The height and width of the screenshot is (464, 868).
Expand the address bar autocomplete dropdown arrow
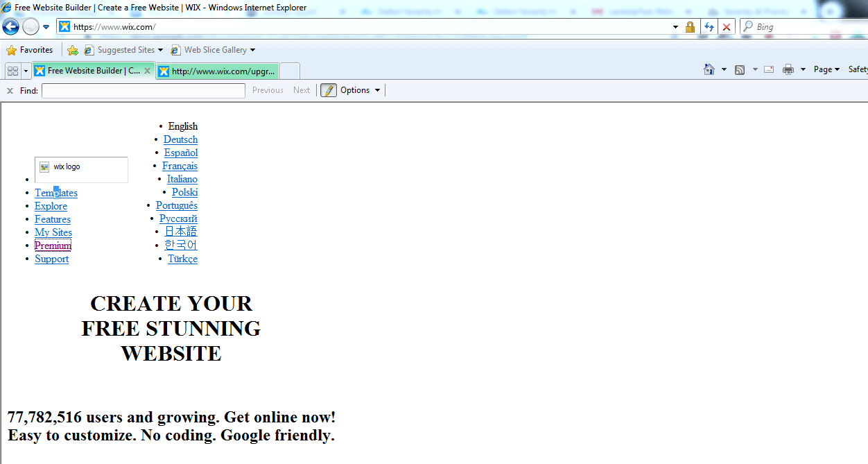point(676,27)
